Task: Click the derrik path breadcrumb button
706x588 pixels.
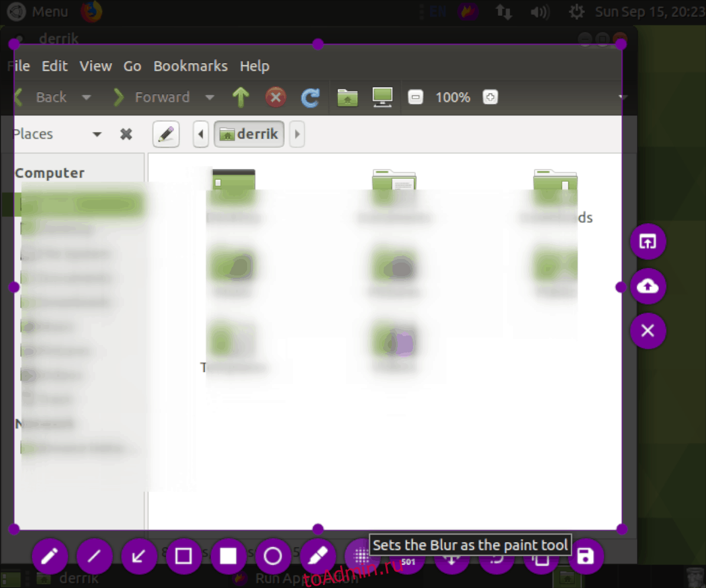Action: (249, 134)
